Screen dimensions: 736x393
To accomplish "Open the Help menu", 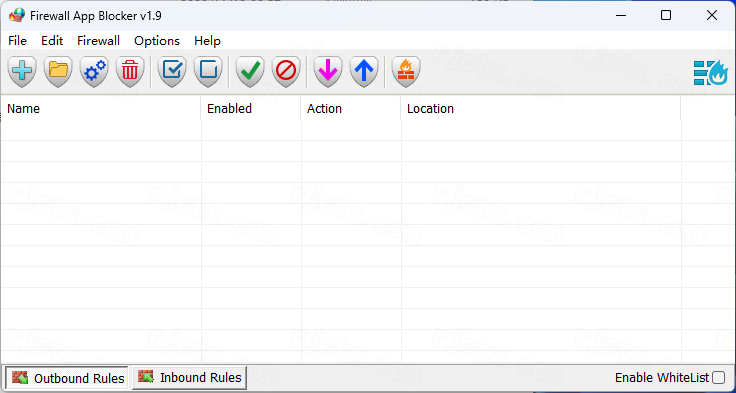I will [207, 41].
